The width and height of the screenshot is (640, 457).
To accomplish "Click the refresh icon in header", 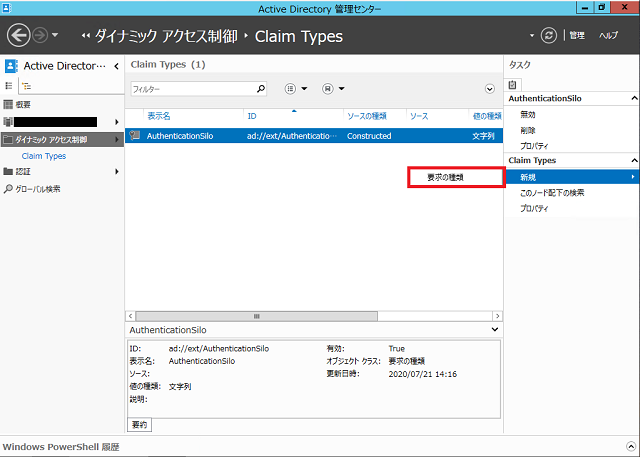I will click(x=547, y=36).
